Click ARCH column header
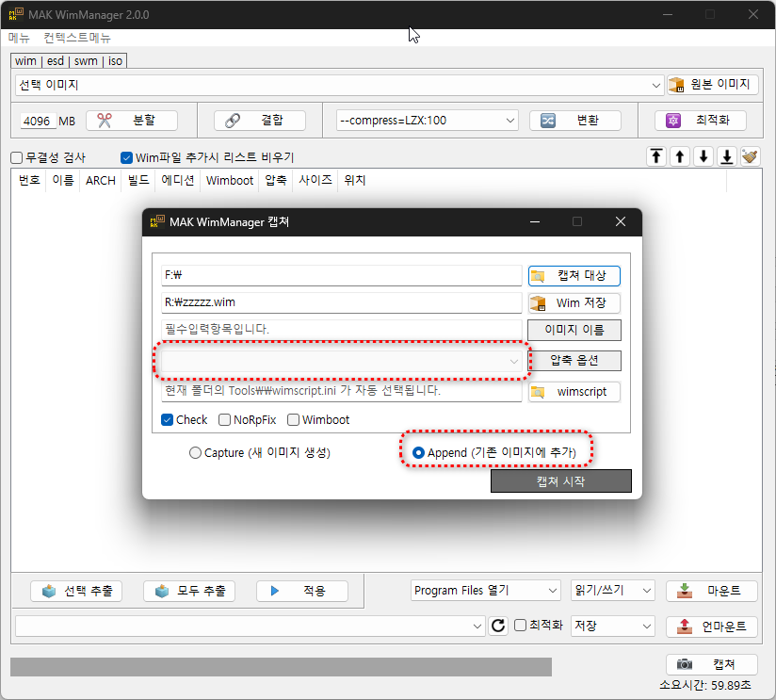The width and height of the screenshot is (776, 700). tap(101, 180)
